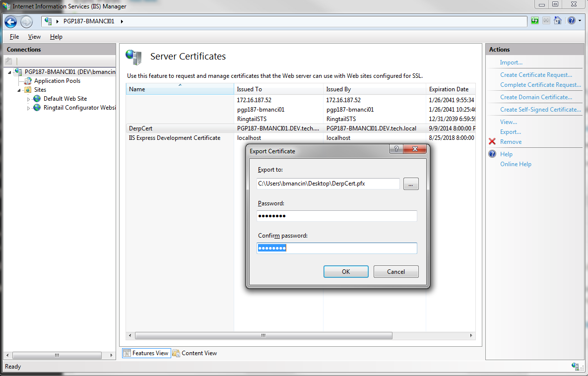
Task: Click Cancel in Export Certificate dialog
Action: pos(396,272)
